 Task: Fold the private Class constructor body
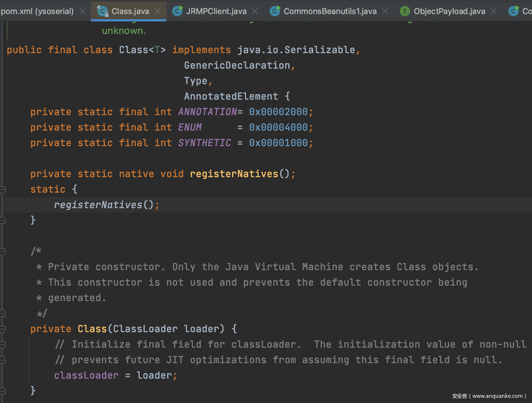(x=3, y=329)
